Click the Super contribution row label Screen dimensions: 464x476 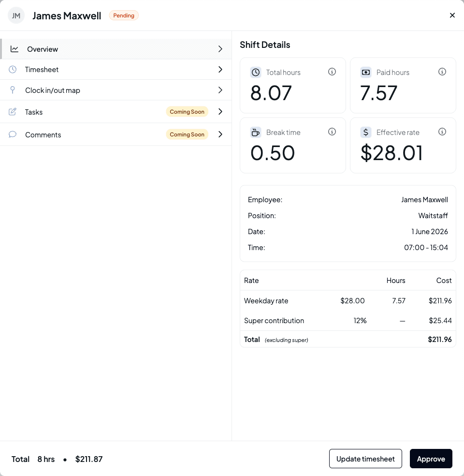click(x=274, y=321)
